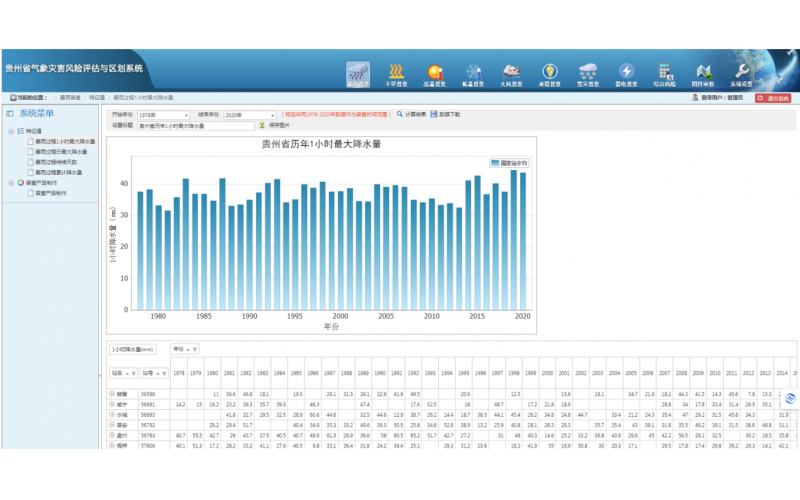Select 暴雨过程日最大降水量 in the sidebar
800x500 pixels.
[x=61, y=152]
